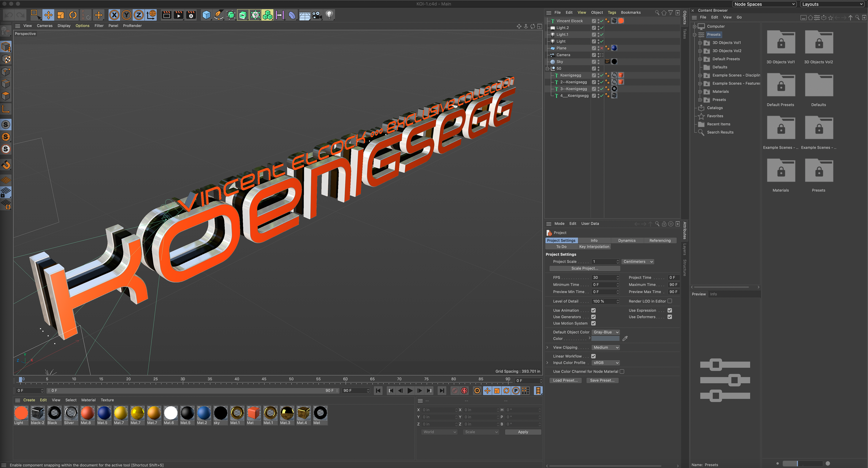Image resolution: width=868 pixels, height=468 pixels.
Task: Toggle visibility dots of Sky object
Action: click(598, 62)
